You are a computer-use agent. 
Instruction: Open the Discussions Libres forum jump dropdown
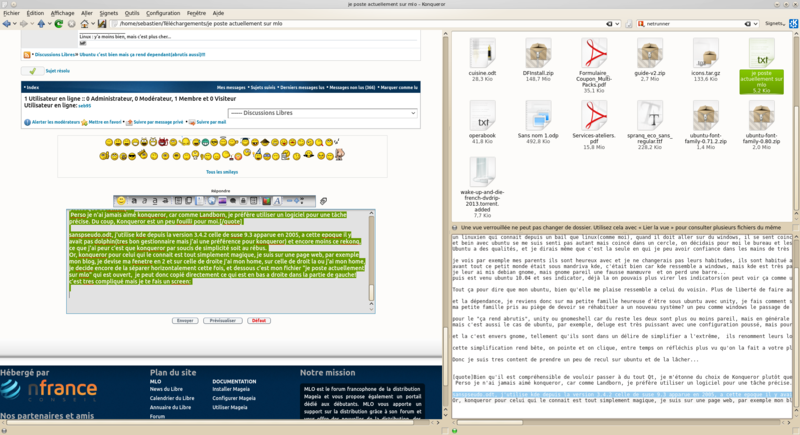click(322, 113)
